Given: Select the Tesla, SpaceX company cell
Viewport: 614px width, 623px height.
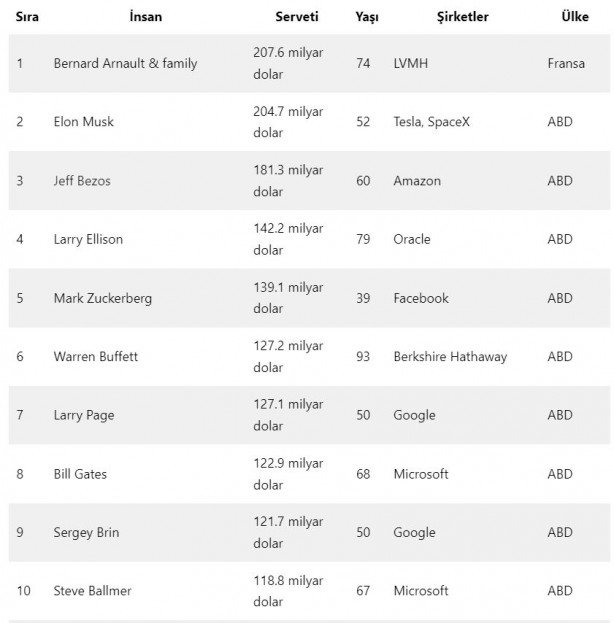Looking at the screenshot, I should click(431, 122).
